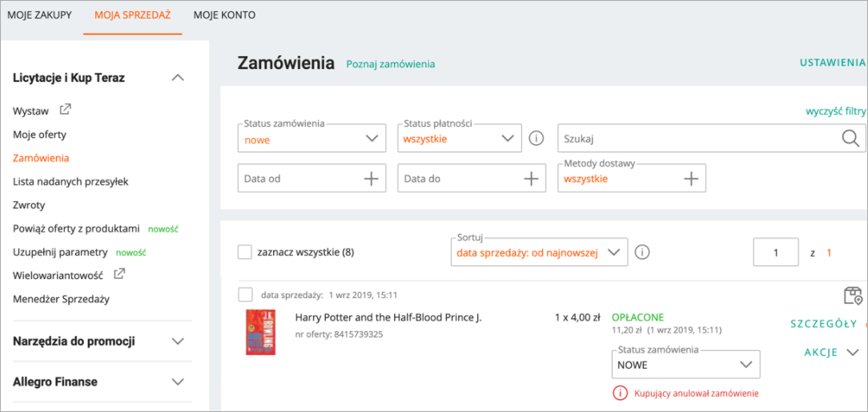Image resolution: width=868 pixels, height=412 pixels.
Task: Click plus icon in Metody dostawy field
Action: [691, 179]
